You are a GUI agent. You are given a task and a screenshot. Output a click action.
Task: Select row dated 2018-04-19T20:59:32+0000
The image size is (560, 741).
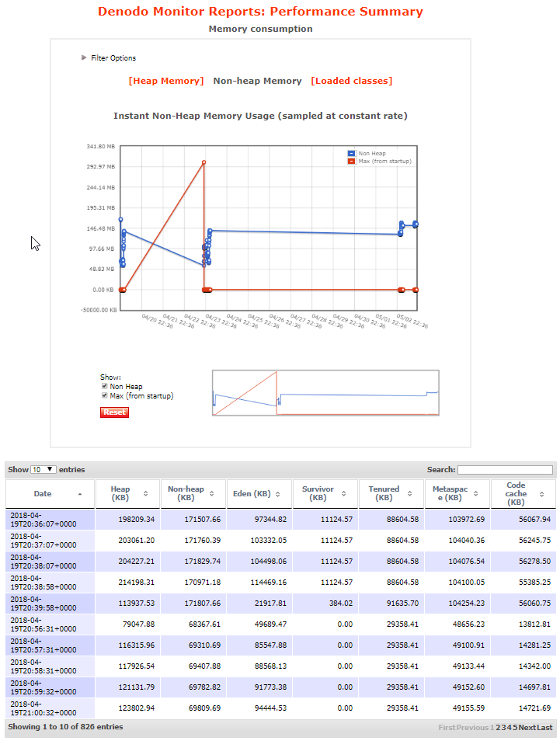pyautogui.click(x=280, y=687)
